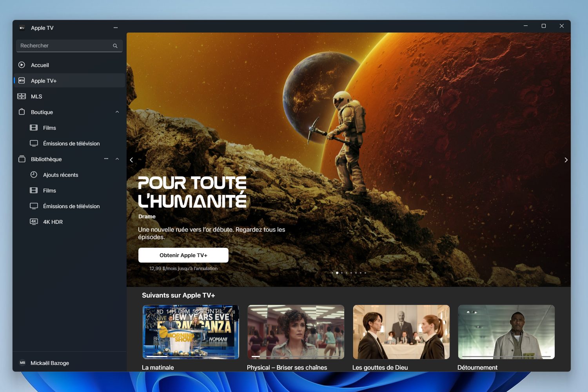Open Émissions de télévision under Bibliothèque

click(69, 206)
